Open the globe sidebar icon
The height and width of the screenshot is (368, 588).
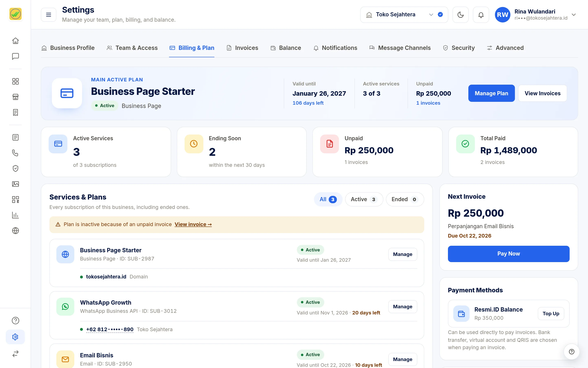(x=15, y=230)
